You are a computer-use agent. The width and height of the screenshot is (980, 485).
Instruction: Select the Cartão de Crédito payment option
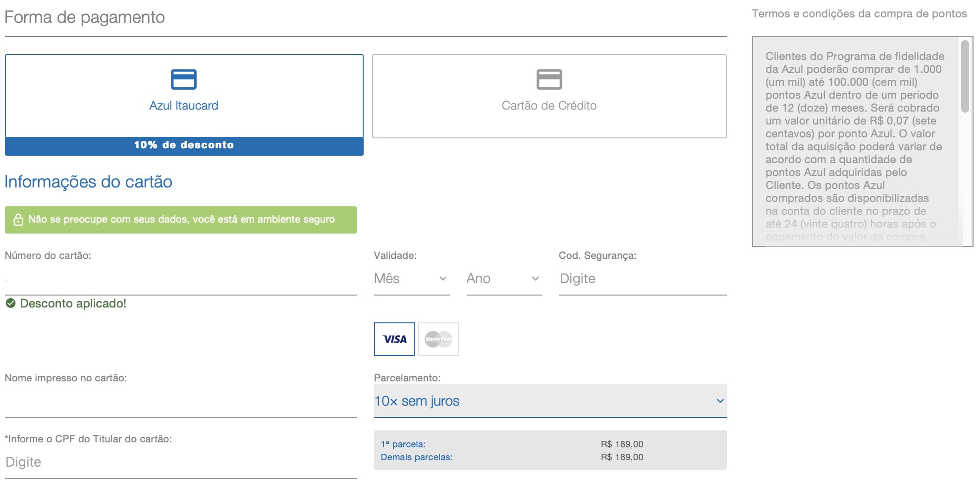(549, 96)
